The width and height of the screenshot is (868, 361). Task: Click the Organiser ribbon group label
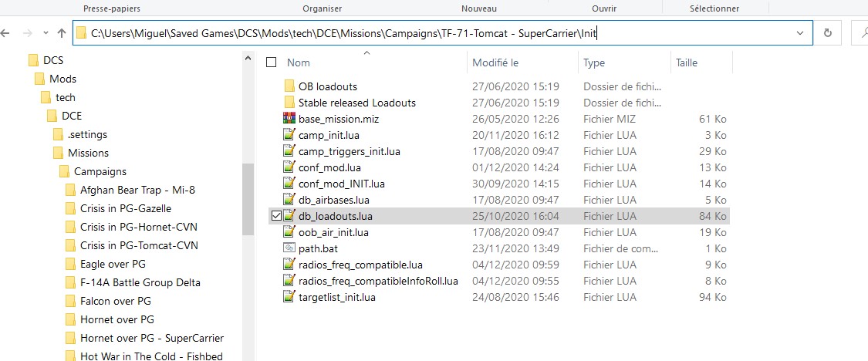tap(323, 8)
